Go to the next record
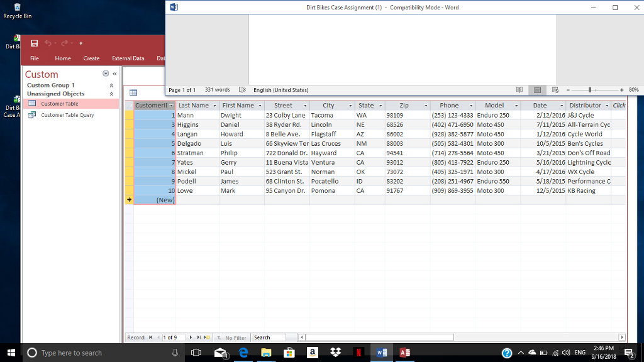The image size is (644, 362). click(x=191, y=337)
